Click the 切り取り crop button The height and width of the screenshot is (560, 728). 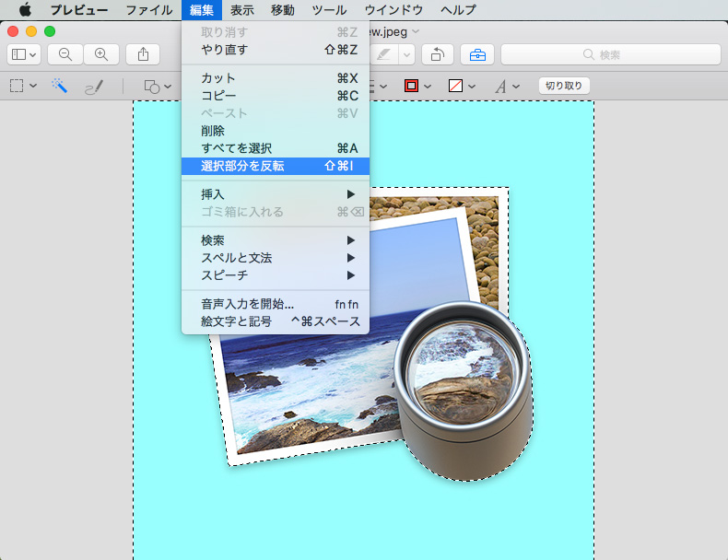pyautogui.click(x=564, y=86)
